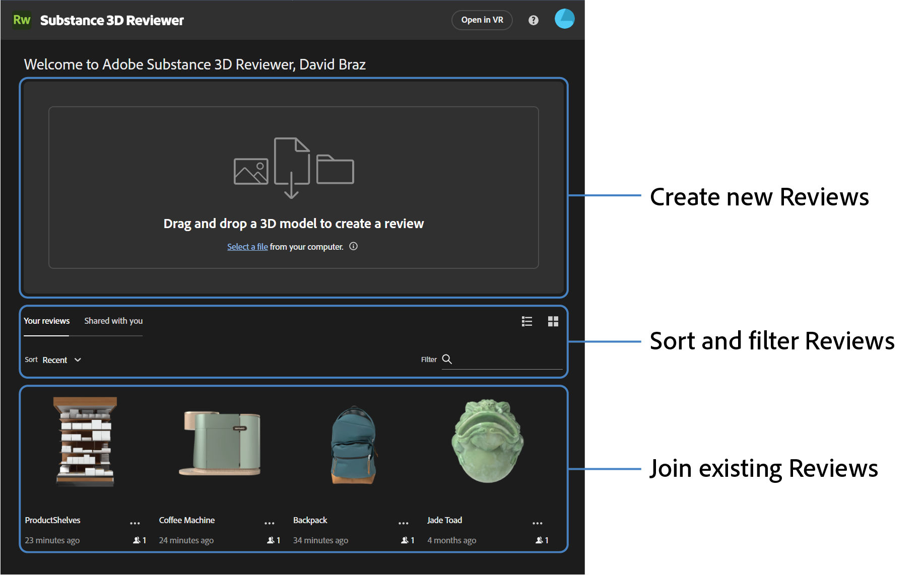Click the '24 minutes ago' timestamp
Image resolution: width=924 pixels, height=575 pixels.
186,540
